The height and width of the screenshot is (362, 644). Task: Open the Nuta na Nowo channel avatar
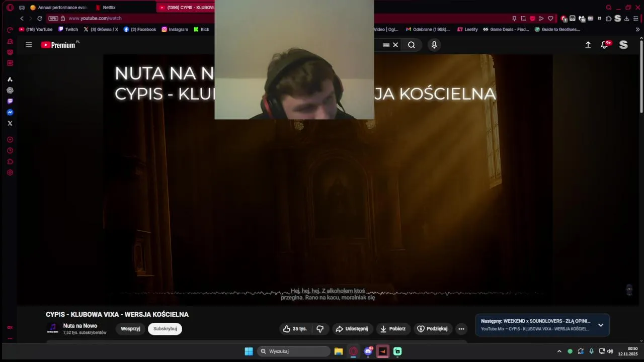(x=52, y=329)
